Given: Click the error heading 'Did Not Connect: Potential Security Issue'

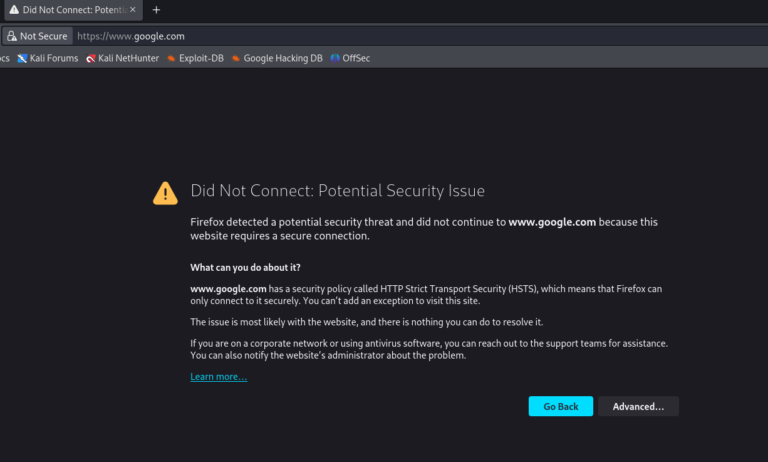Looking at the screenshot, I should pos(337,191).
